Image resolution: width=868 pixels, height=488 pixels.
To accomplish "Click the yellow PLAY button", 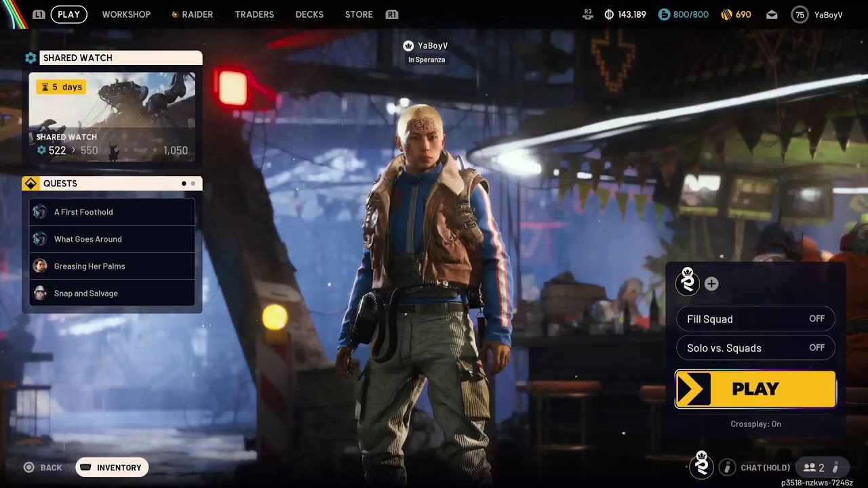I will (755, 389).
